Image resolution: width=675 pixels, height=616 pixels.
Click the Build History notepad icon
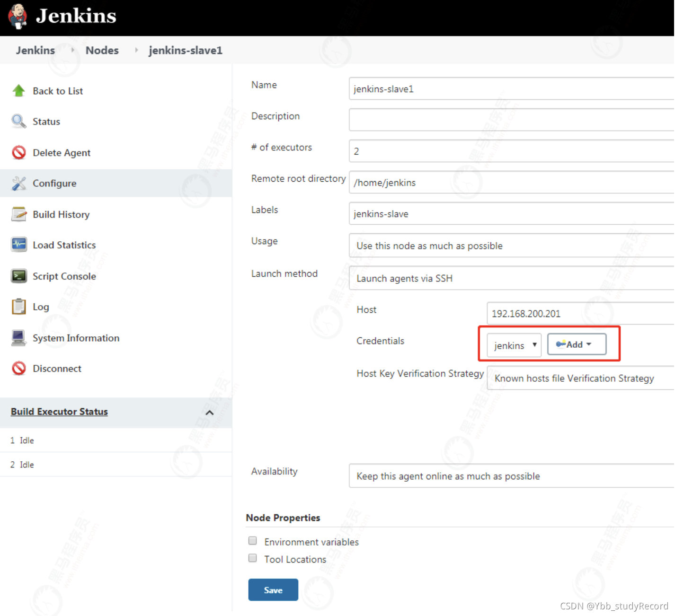[19, 214]
